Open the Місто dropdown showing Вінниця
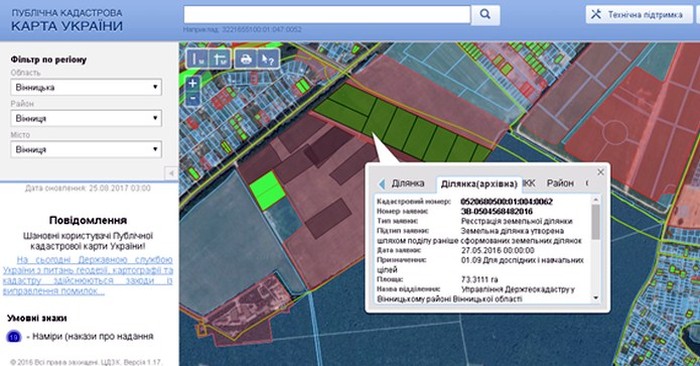 (86, 149)
